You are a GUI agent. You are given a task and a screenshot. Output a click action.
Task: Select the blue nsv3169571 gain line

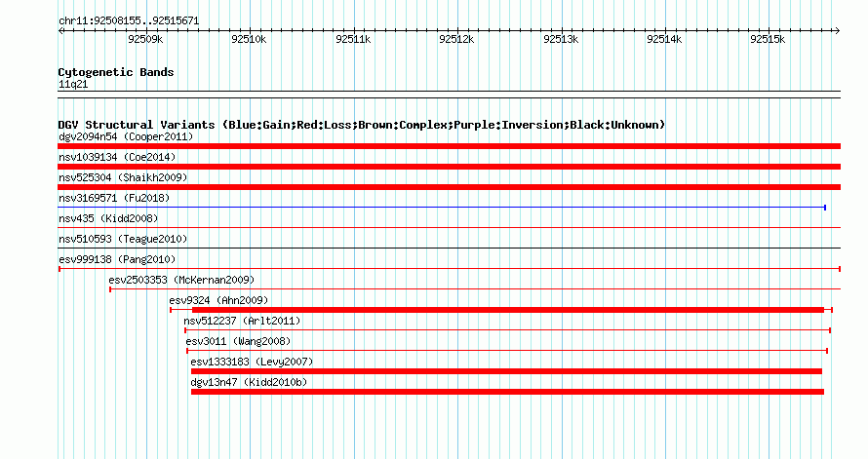click(x=442, y=208)
